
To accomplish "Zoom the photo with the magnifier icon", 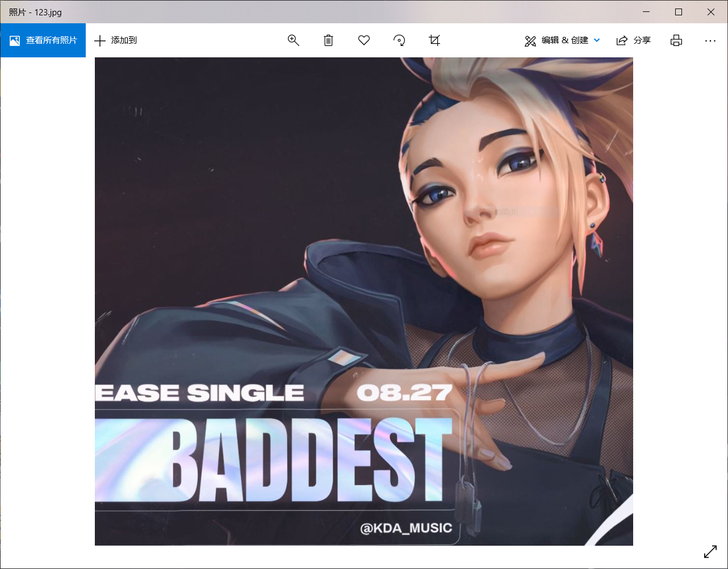I will (x=293, y=40).
